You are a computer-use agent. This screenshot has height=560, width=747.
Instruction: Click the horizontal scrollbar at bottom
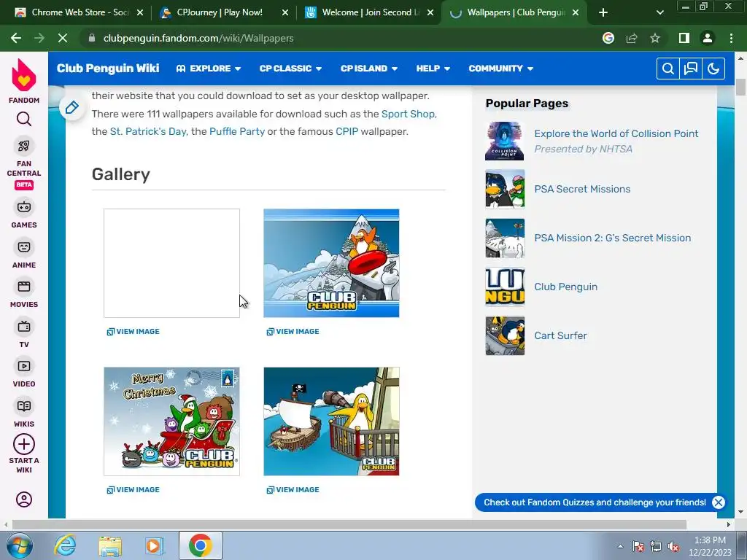(349, 524)
